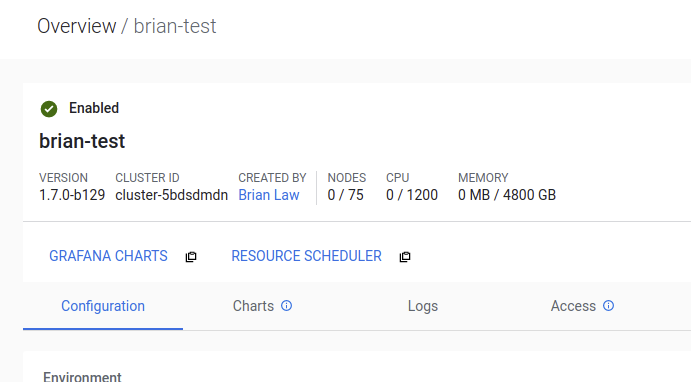Copy the Resource Scheduler link icon
This screenshot has height=382, width=691.
pos(405,256)
